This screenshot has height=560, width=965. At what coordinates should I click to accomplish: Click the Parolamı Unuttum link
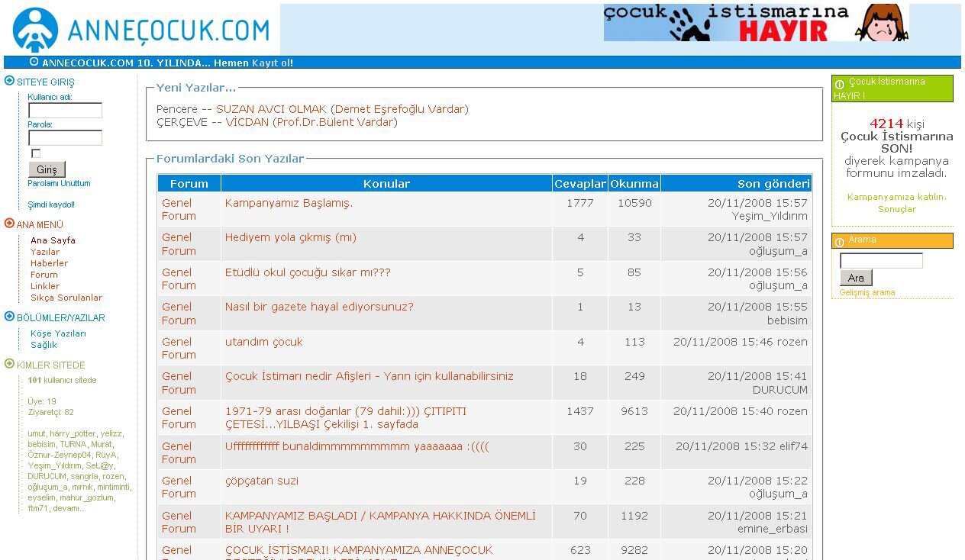click(x=59, y=183)
